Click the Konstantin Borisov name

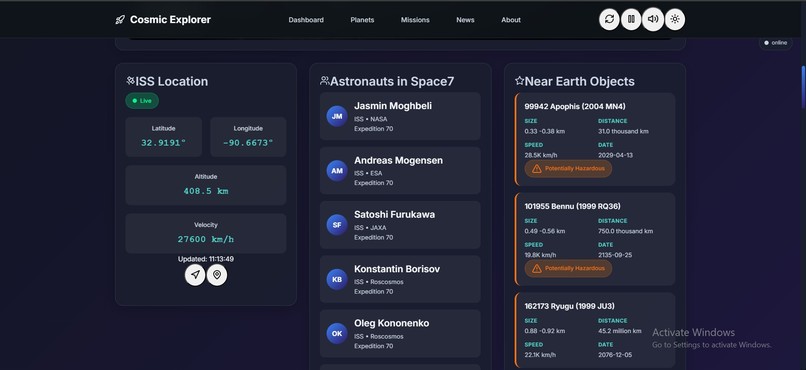397,269
